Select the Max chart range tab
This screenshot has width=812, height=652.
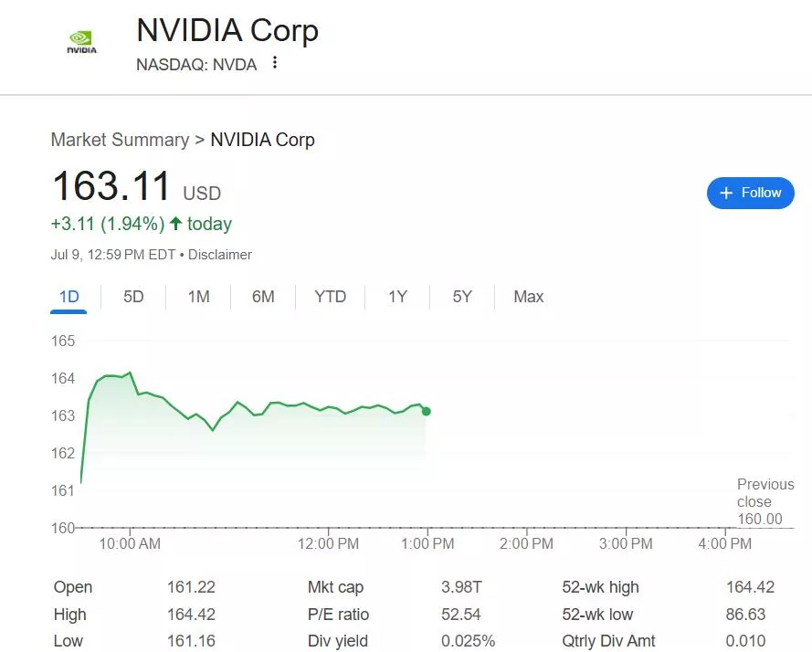[528, 298]
